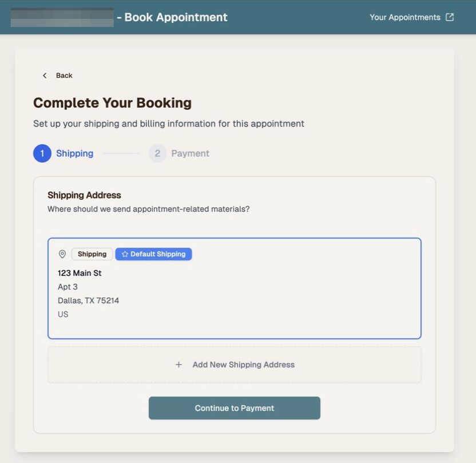Open the Your Appointments link
The height and width of the screenshot is (463, 476).
coord(404,17)
